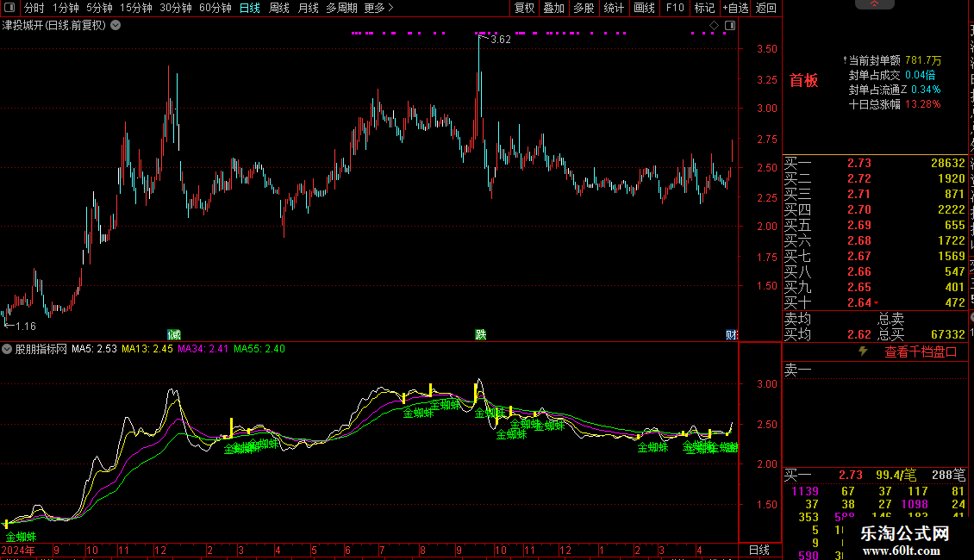
Task: Expand dropdown next to 津投城开 title
Action: click(116, 26)
